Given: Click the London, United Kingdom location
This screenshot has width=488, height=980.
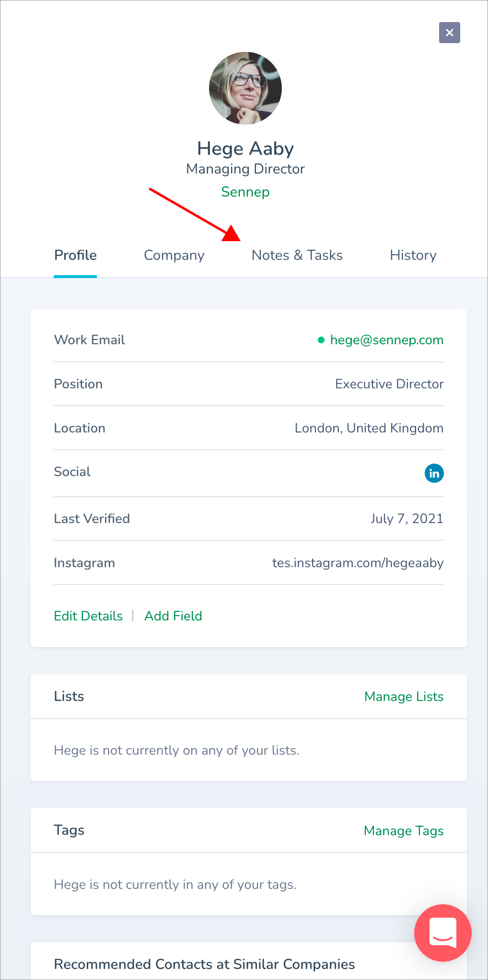Looking at the screenshot, I should pos(369,428).
